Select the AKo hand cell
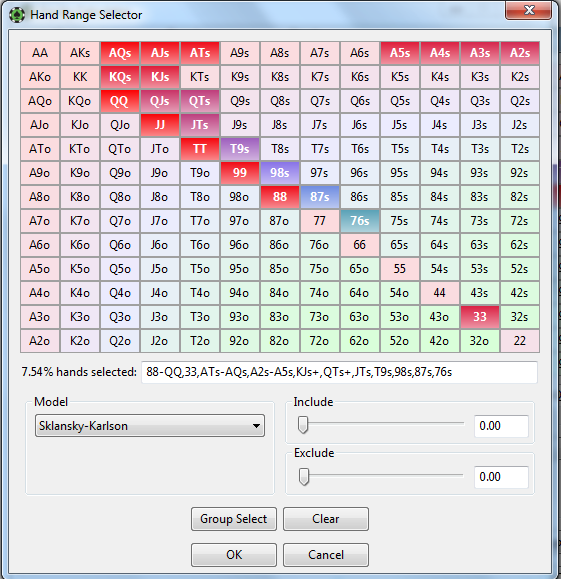The image size is (561, 579). pos(40,77)
